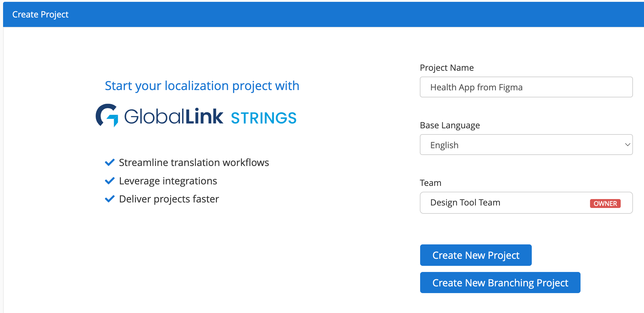The width and height of the screenshot is (644, 313).
Task: Click the checkmark beside Deliver projects faster
Action: point(109,199)
